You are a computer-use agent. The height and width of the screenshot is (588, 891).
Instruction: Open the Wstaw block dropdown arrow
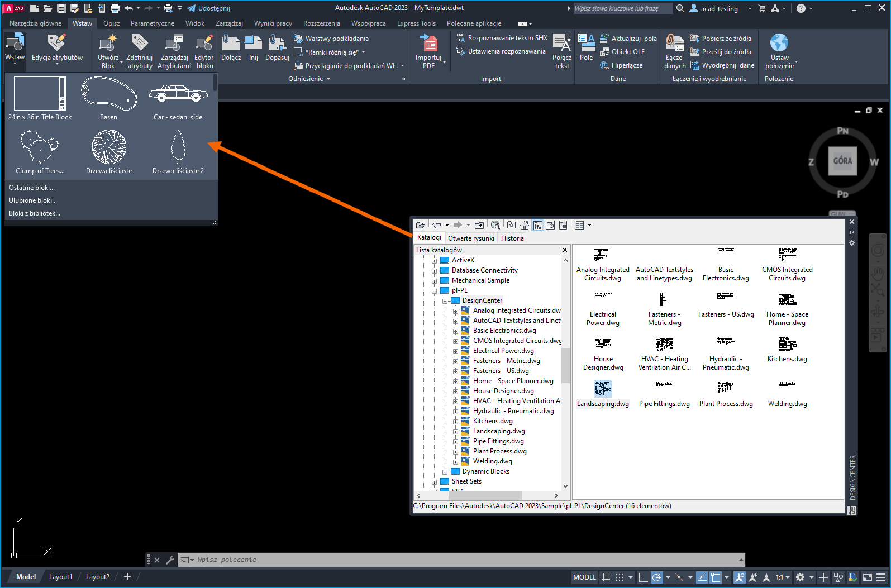[x=15, y=63]
